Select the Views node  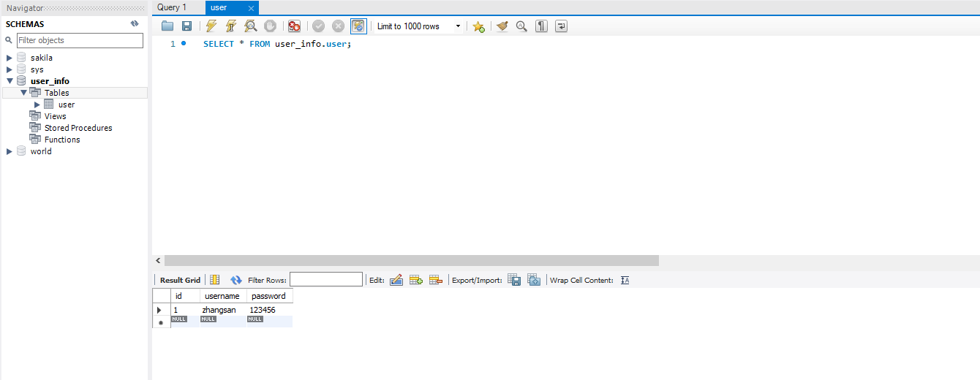click(55, 116)
